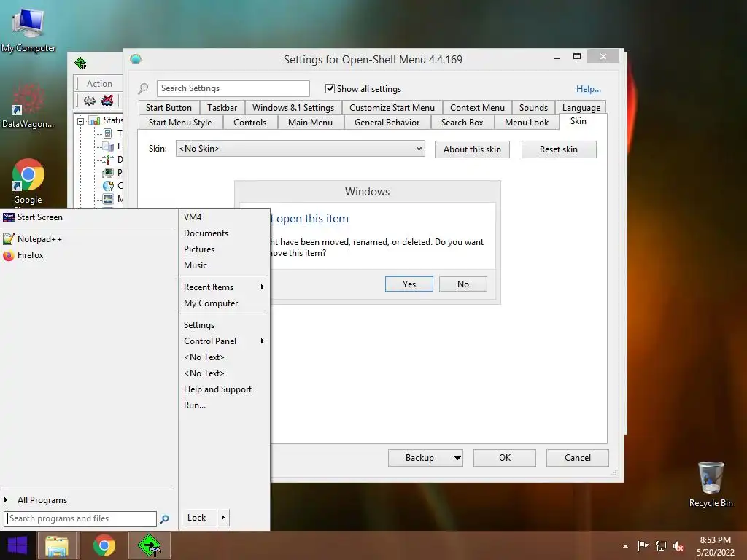Click the Cancel button in settings

(578, 458)
